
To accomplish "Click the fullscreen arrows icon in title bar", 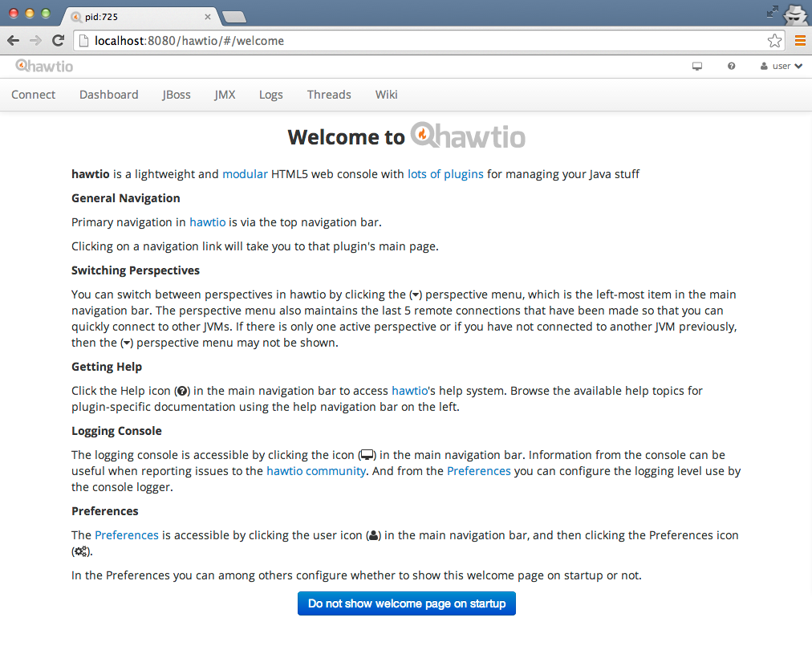I will click(x=772, y=11).
